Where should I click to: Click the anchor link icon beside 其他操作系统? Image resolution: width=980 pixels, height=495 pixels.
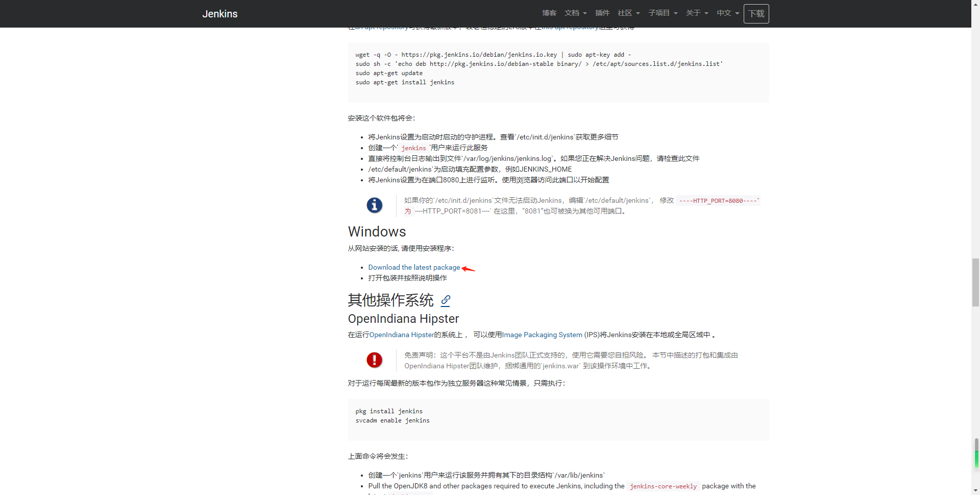(x=446, y=300)
